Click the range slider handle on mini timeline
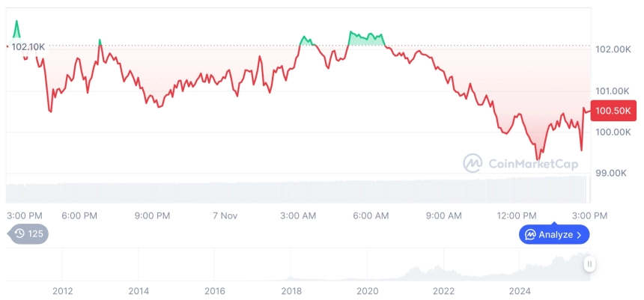Viewport: 644px width, 300px height. 590,263
